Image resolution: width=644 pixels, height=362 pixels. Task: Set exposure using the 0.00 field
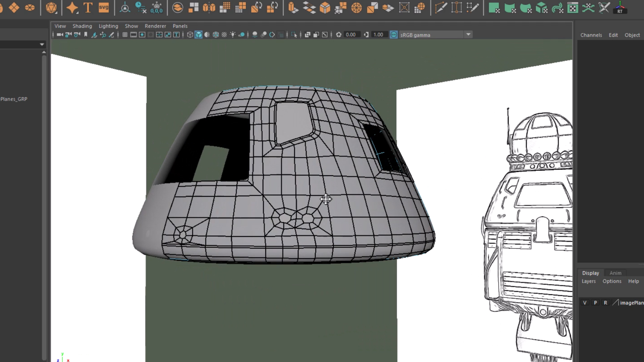point(351,35)
